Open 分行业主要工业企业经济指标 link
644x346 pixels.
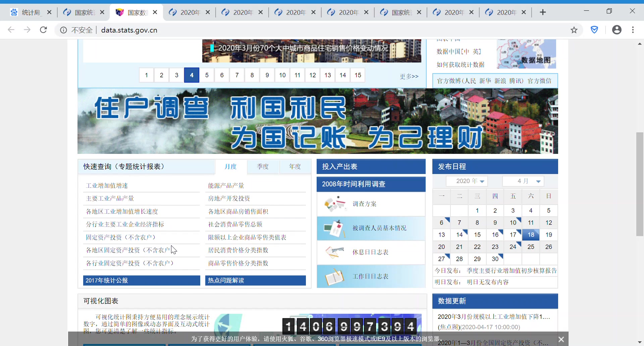point(125,224)
